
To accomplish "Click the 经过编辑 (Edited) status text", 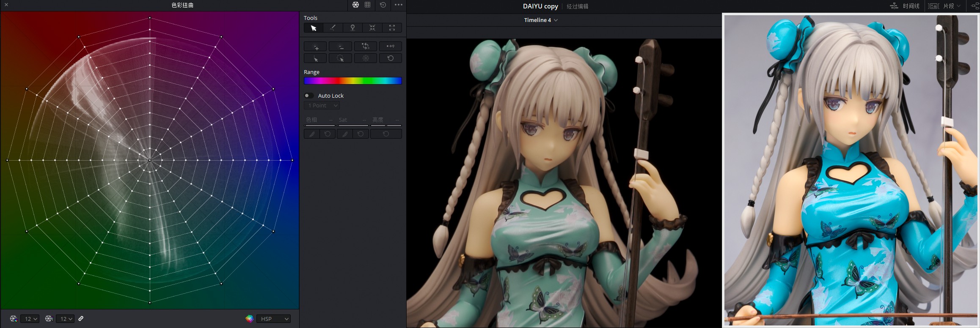I will (x=578, y=6).
